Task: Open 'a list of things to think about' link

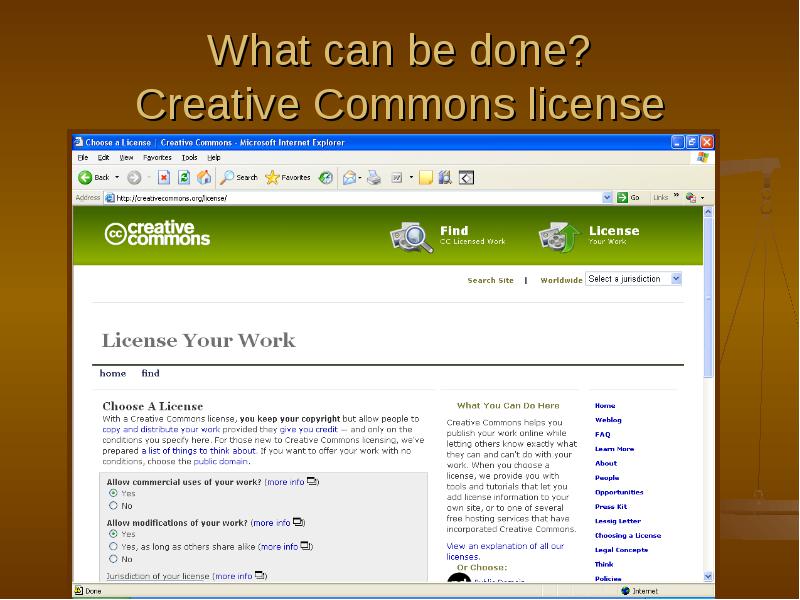Action: [198, 451]
